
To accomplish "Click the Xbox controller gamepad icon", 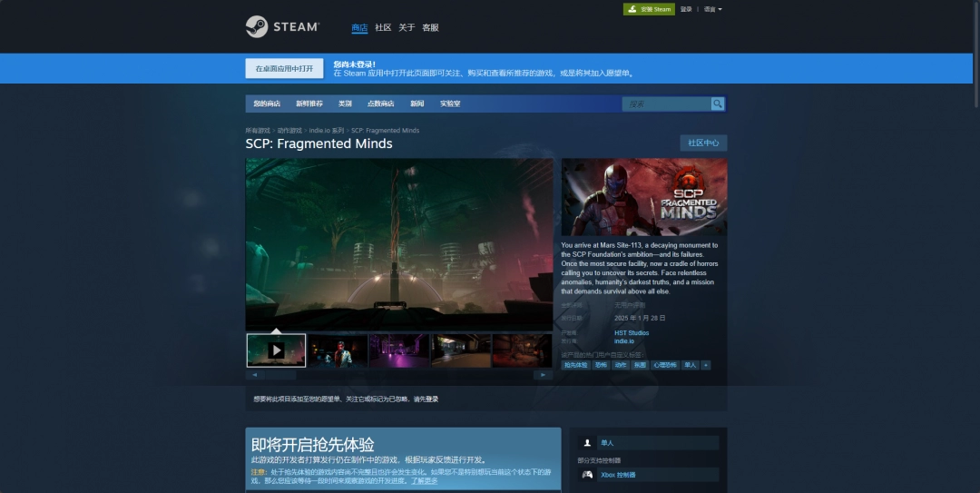I will [x=587, y=475].
